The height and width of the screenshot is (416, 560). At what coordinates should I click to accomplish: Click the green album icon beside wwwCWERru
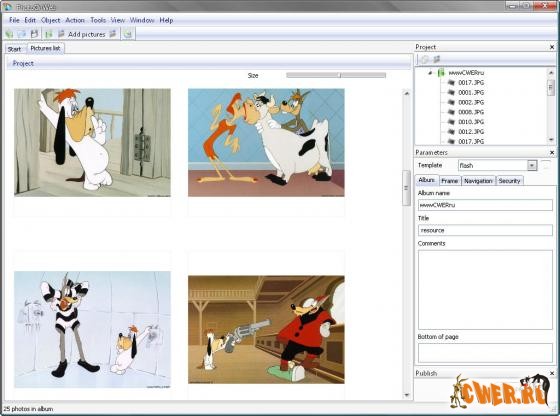(441, 73)
